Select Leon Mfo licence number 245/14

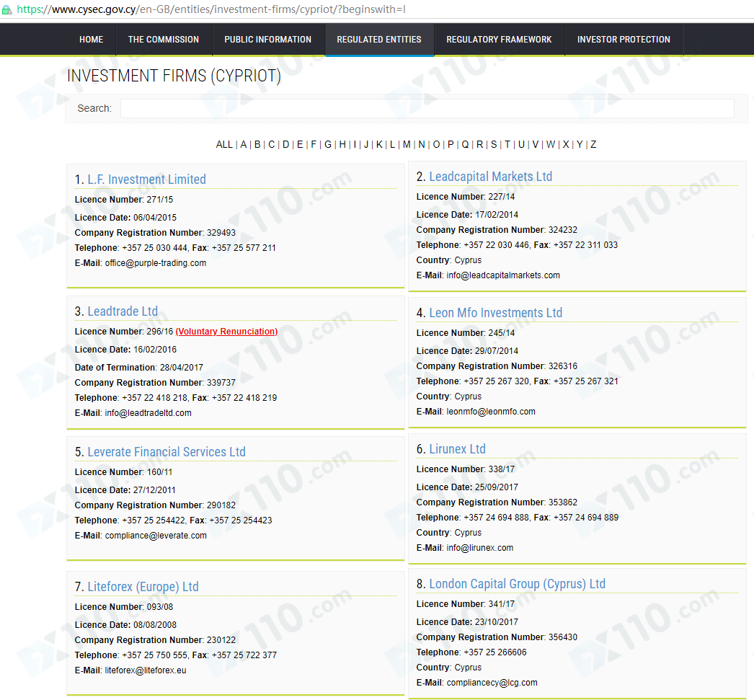[502, 332]
